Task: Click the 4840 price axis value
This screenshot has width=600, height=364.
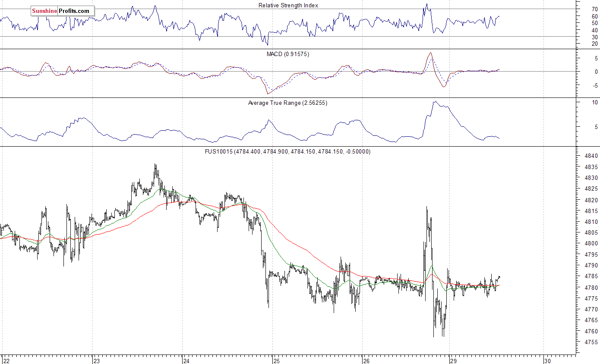Action: [592, 156]
